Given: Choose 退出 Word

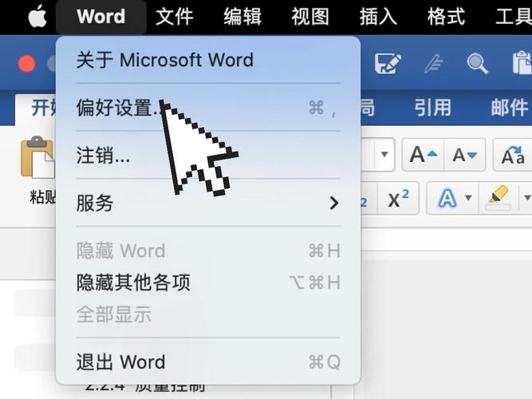Looking at the screenshot, I should (208, 362).
